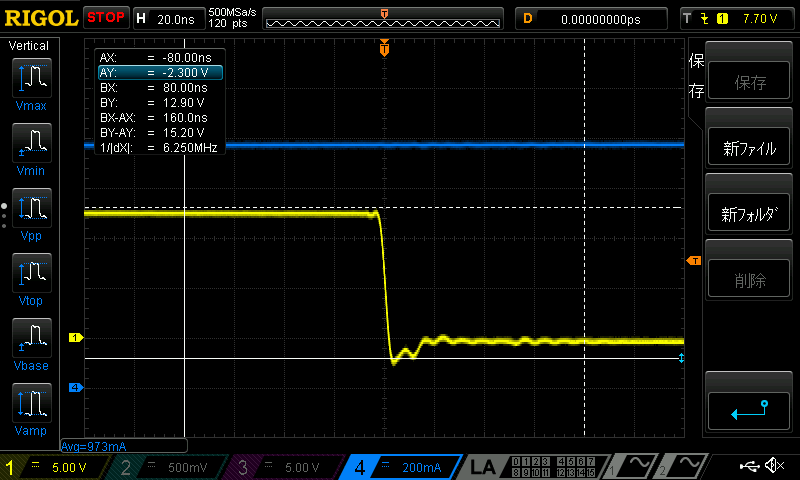
Task: Select the Vmax measurement icon
Action: coord(32,78)
